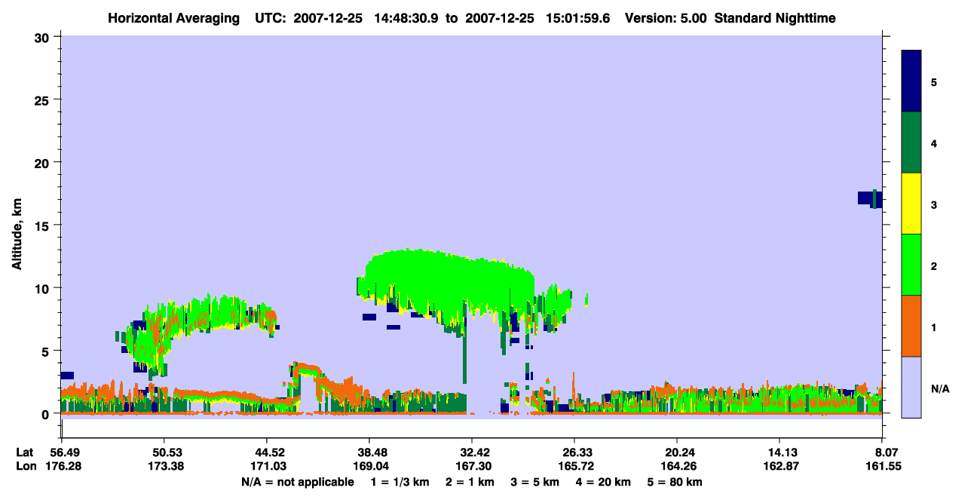Click longitude value 167.30
Screen dimensions: 980x503
pyautogui.click(x=472, y=466)
